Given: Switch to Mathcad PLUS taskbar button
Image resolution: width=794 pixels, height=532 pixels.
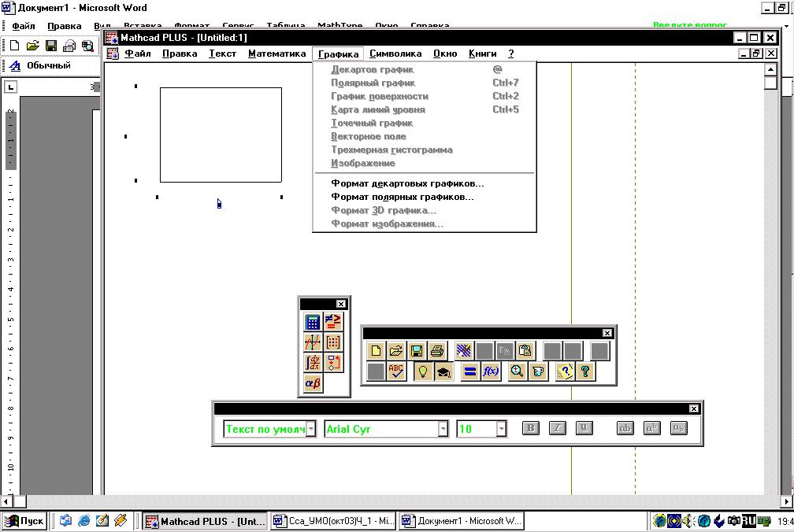Looking at the screenshot, I should [205, 521].
